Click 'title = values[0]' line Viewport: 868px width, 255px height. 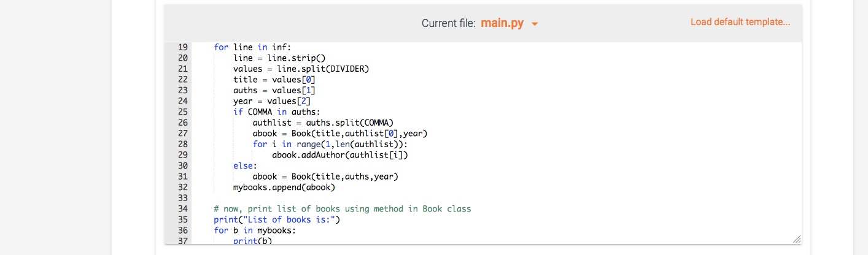pyautogui.click(x=274, y=80)
